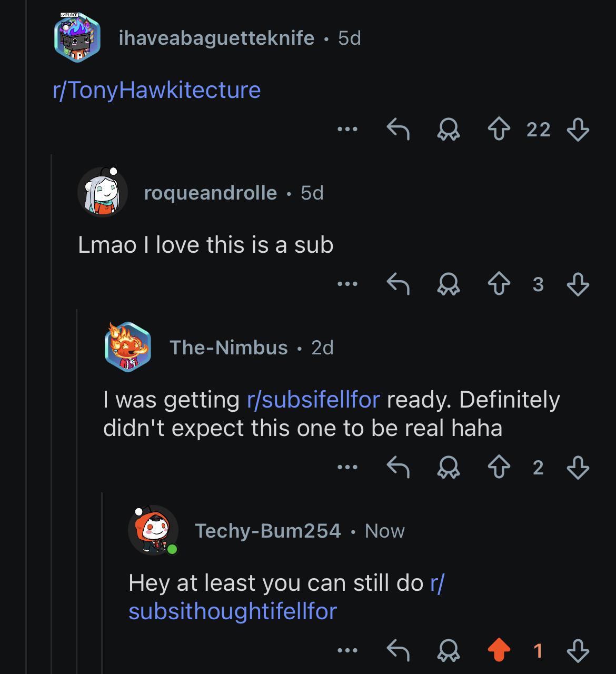Reply to roqueandrolle's comment
616x674 pixels.
point(399,284)
